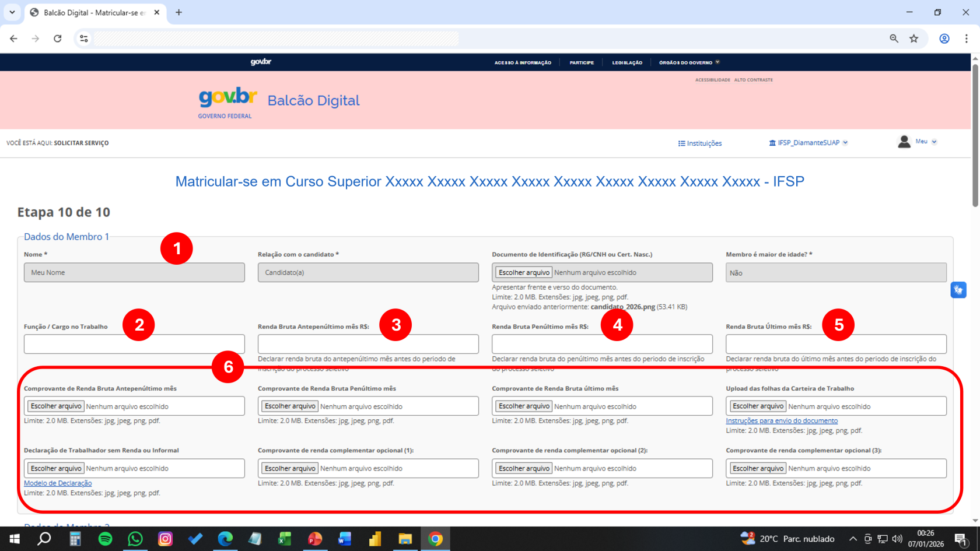980x551 pixels.
Task: Open the Chrome profile icon
Action: coord(944,38)
